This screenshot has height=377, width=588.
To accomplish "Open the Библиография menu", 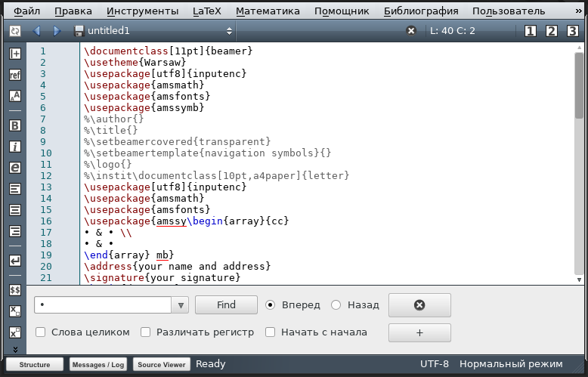I will (421, 11).
